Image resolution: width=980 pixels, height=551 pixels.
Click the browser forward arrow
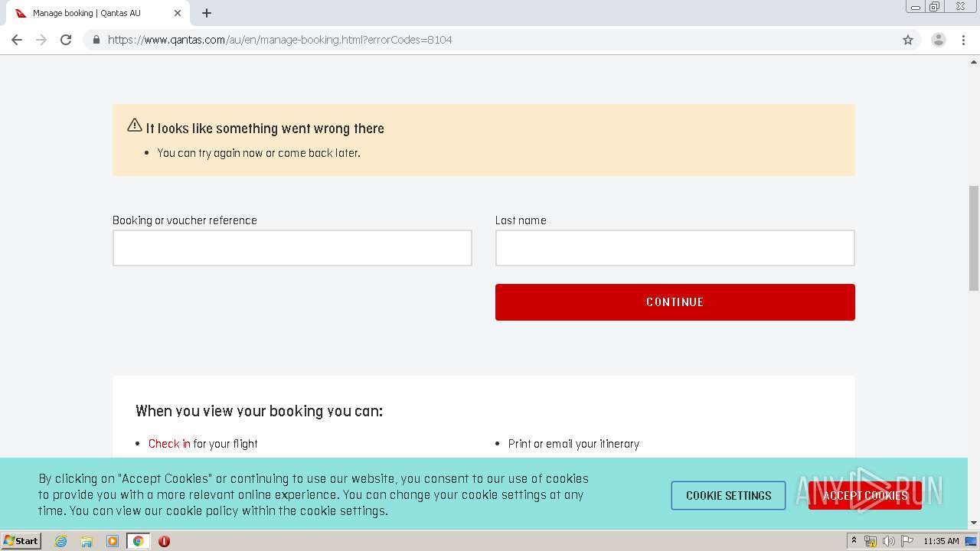tap(41, 40)
